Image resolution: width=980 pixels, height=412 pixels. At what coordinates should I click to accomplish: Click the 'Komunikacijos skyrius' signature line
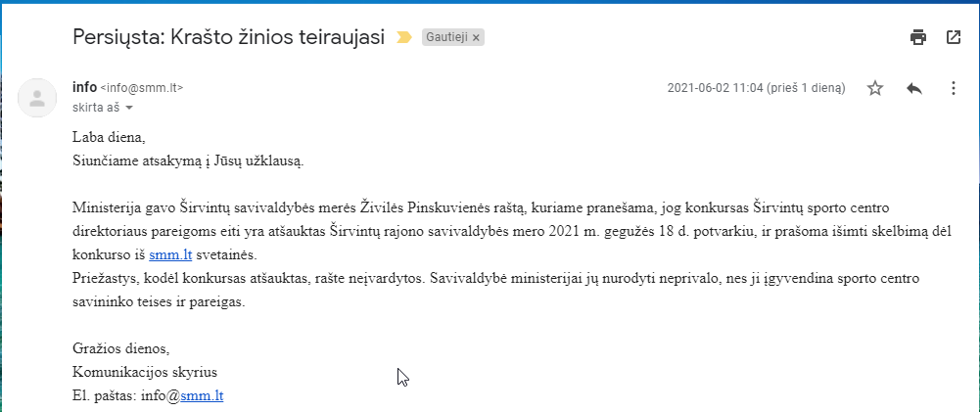click(145, 372)
